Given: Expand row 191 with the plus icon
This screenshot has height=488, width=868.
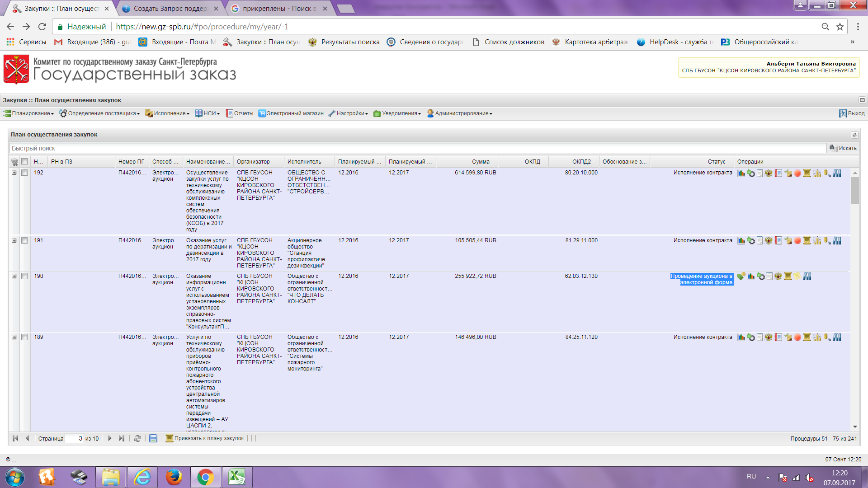Looking at the screenshot, I should 14,241.
